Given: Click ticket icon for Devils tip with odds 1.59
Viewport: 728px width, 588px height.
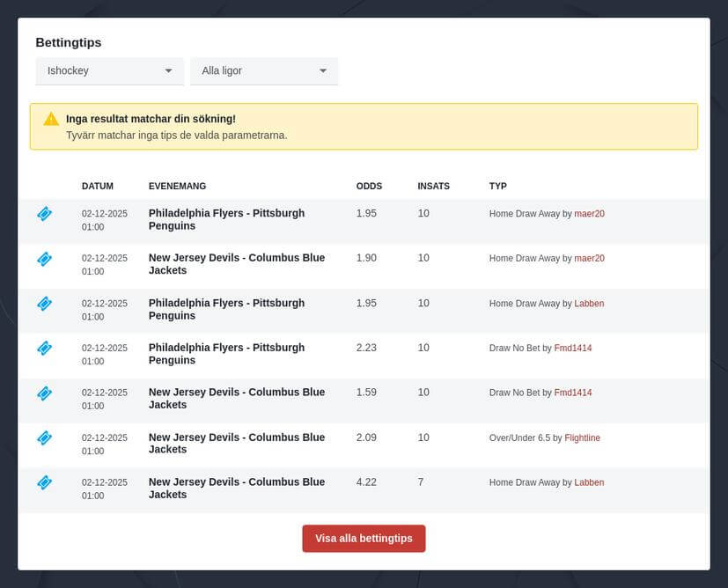Looking at the screenshot, I should coord(44,393).
